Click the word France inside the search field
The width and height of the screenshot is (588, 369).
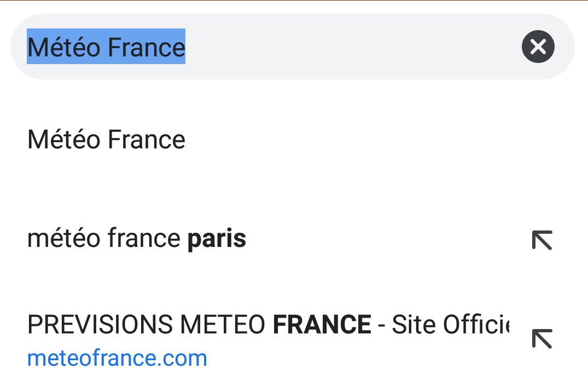pyautogui.click(x=147, y=47)
